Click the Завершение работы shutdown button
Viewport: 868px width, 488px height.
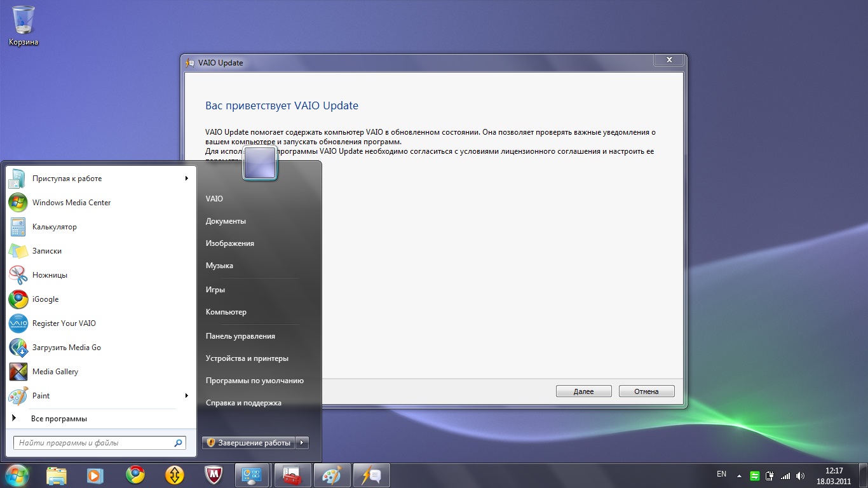click(250, 443)
